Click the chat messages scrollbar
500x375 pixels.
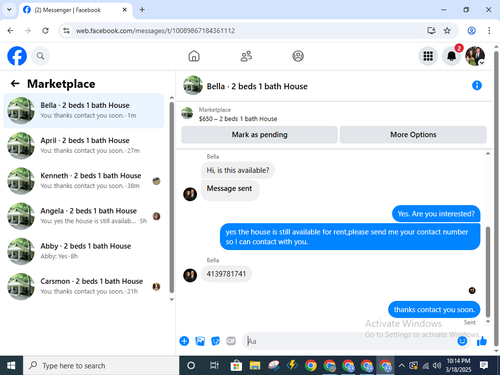coord(488,272)
